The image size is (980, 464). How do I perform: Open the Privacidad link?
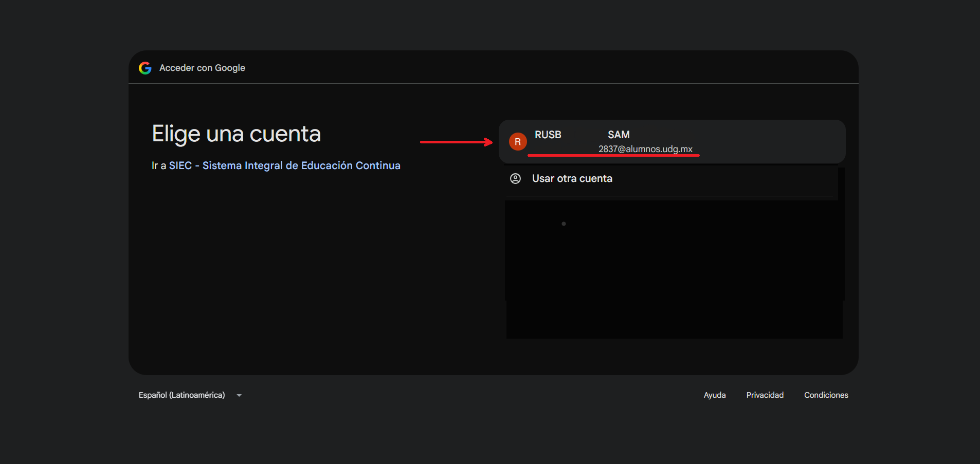[765, 395]
